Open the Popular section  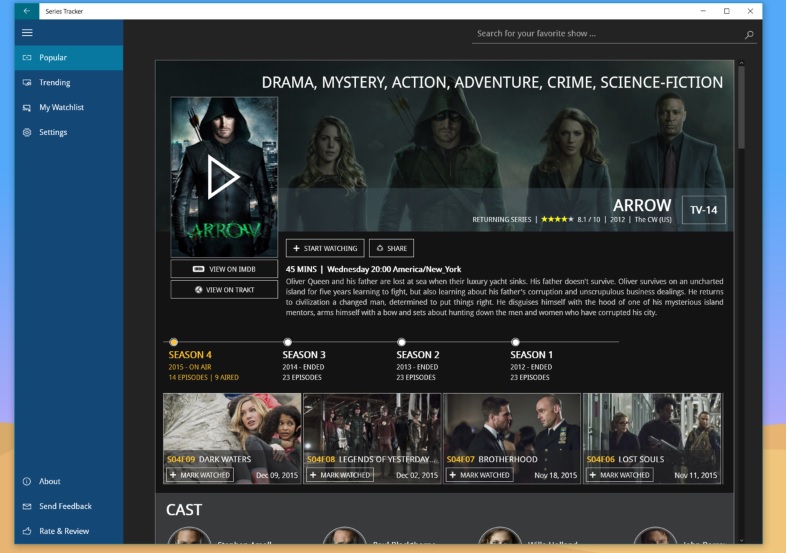(53, 58)
